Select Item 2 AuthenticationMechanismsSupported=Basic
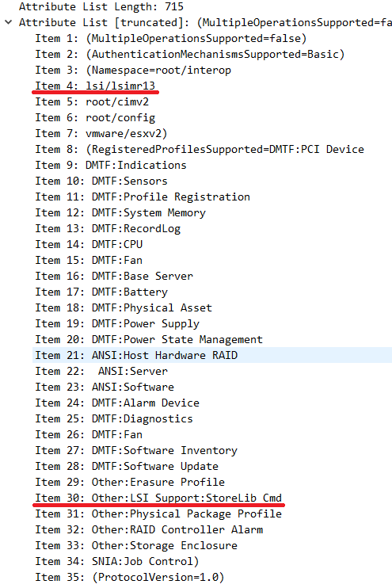This screenshot has width=392, height=588. click(189, 55)
